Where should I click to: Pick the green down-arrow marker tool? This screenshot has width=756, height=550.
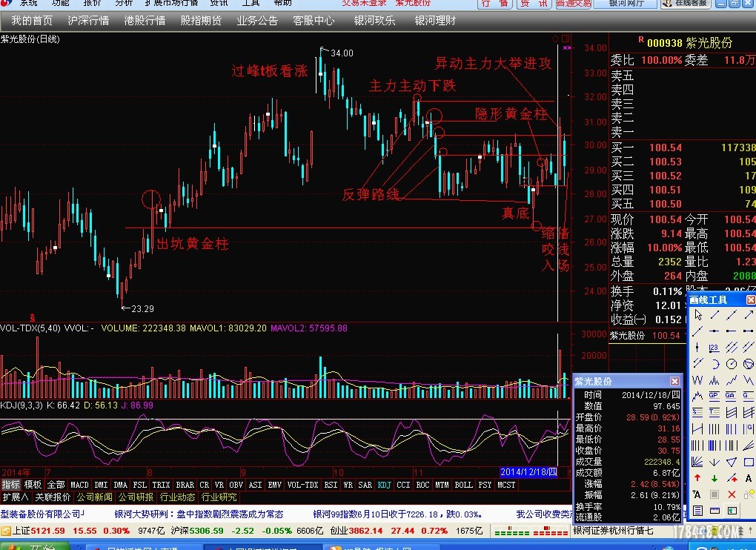click(714, 478)
